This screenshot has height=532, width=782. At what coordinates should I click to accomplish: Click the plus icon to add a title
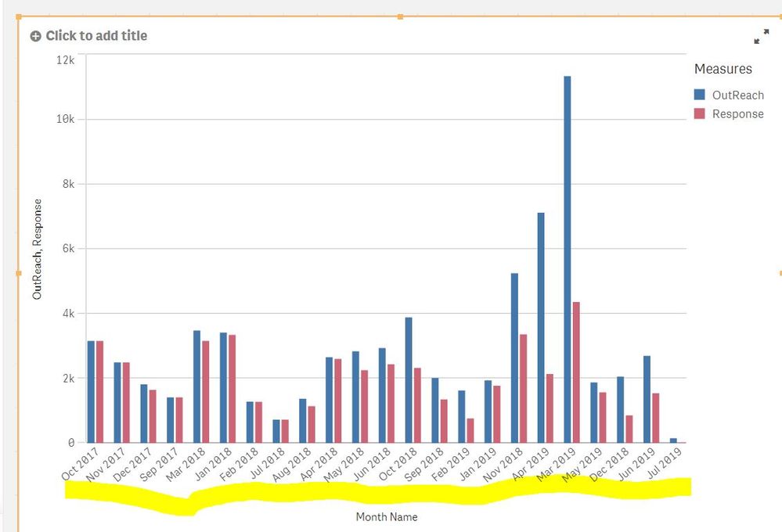[36, 35]
